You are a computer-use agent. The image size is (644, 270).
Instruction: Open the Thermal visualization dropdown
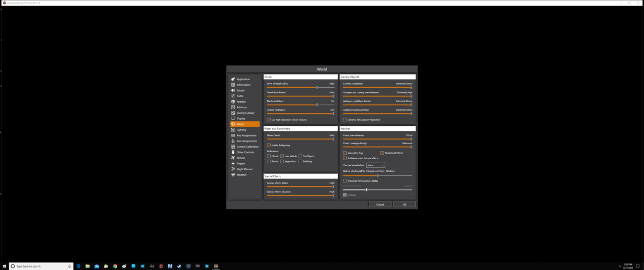tap(375, 165)
